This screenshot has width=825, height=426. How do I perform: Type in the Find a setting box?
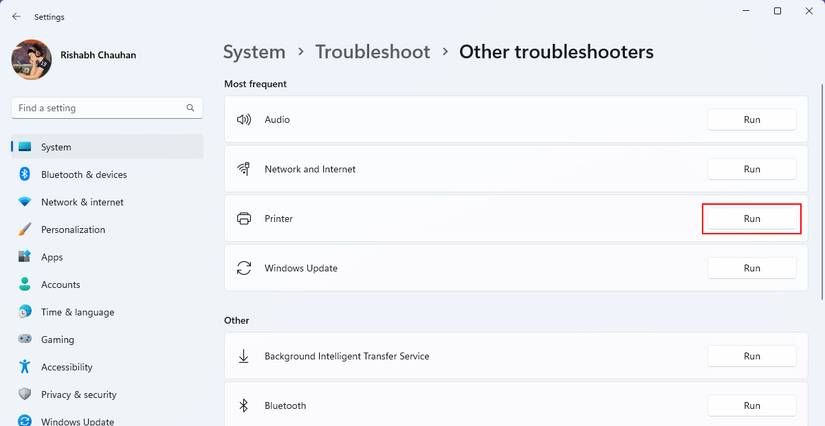[98, 108]
